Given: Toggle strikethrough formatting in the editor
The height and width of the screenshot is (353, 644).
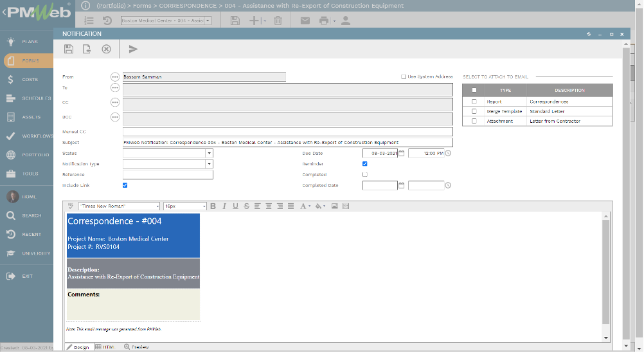Looking at the screenshot, I should coord(246,206).
